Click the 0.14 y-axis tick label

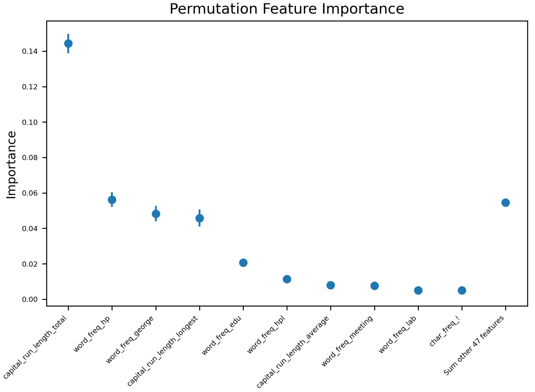click(x=30, y=51)
